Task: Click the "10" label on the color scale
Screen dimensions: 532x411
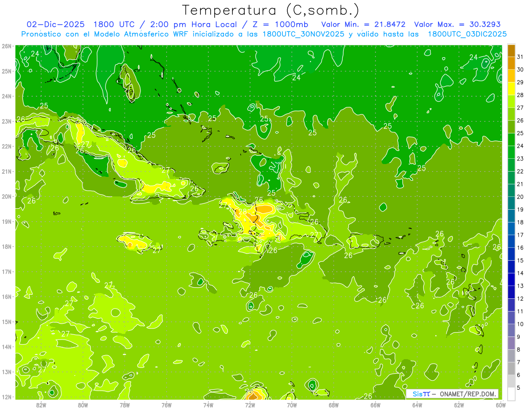Action: click(x=520, y=324)
